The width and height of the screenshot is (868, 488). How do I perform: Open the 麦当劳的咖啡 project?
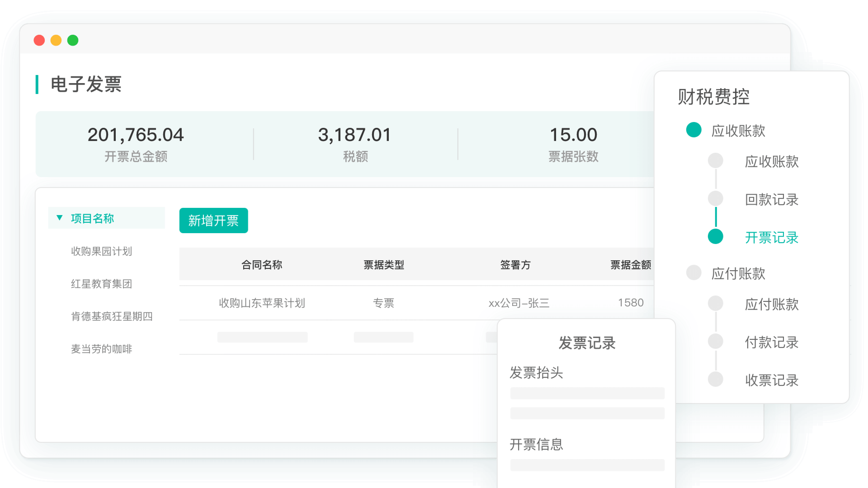(101, 349)
